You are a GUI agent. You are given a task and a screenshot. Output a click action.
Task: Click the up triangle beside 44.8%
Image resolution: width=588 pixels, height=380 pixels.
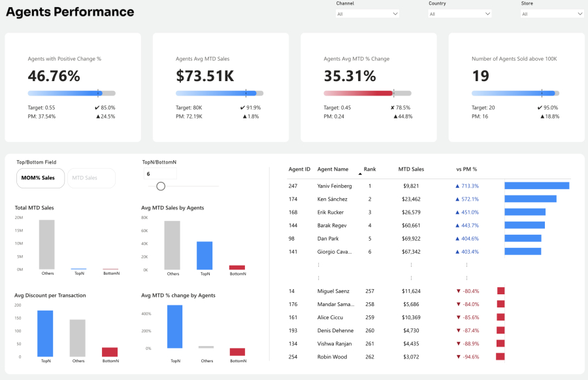392,116
